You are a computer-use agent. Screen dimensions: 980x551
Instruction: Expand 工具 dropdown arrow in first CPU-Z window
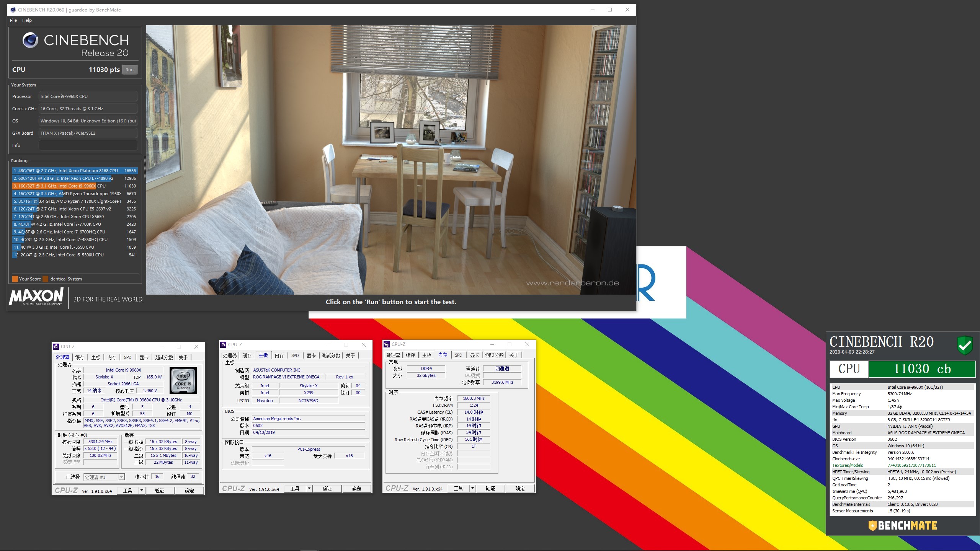[x=142, y=491]
